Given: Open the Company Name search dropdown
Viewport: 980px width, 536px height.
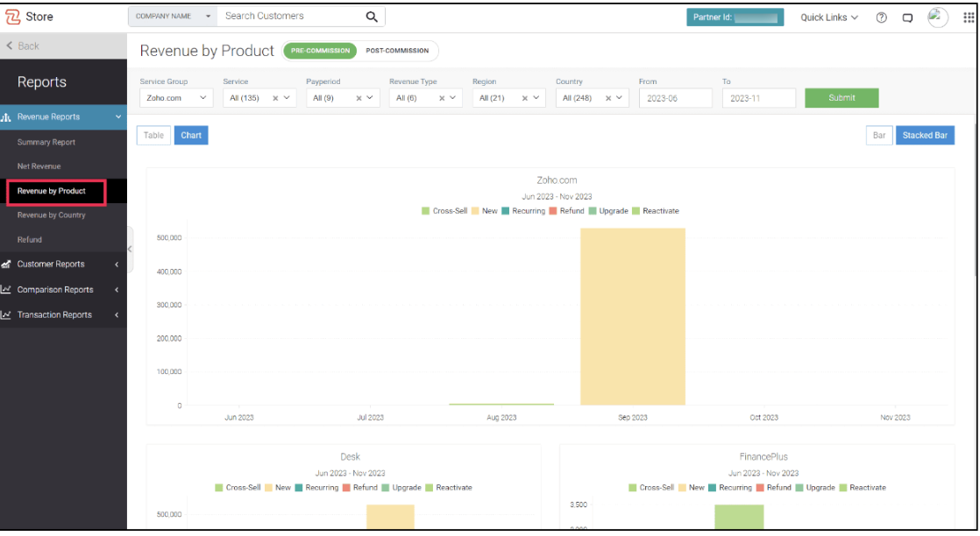Looking at the screenshot, I should (174, 17).
